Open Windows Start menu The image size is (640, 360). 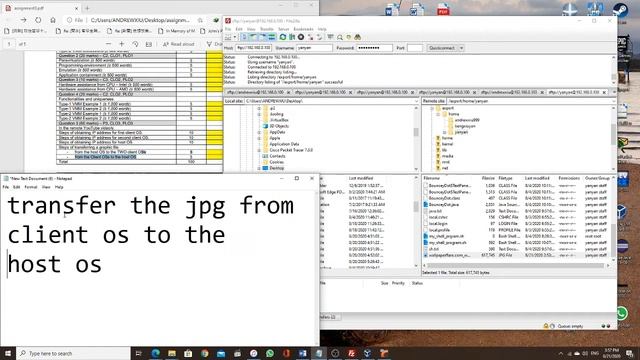click(8, 353)
